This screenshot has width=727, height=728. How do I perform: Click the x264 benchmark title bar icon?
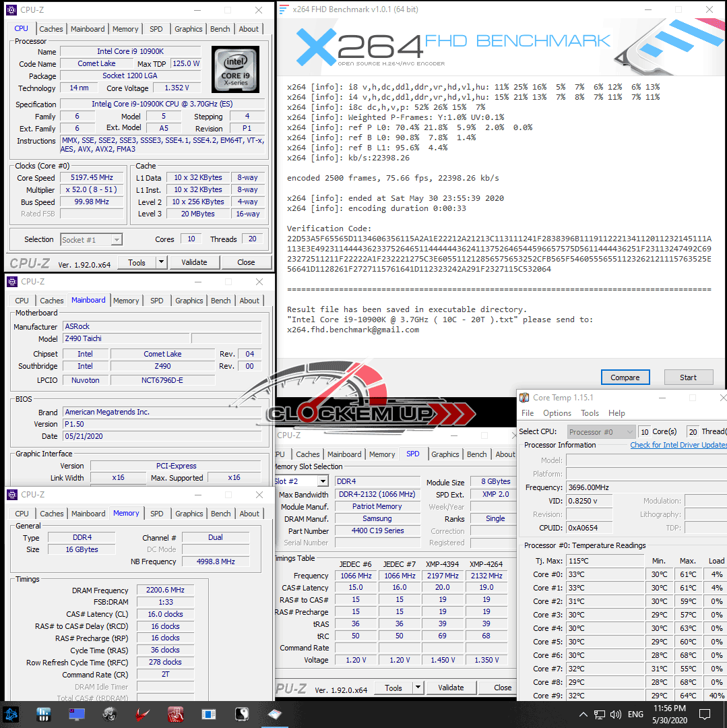coord(284,10)
